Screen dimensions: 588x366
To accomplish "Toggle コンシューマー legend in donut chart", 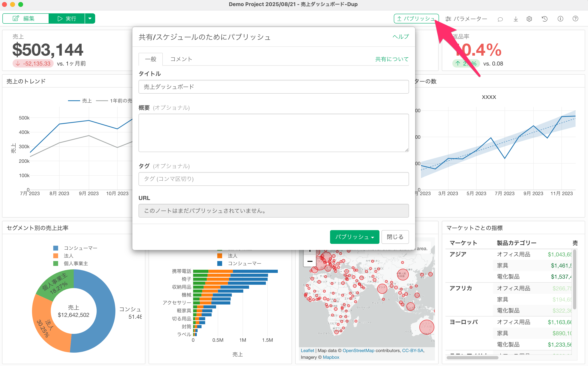I will (x=80, y=248).
